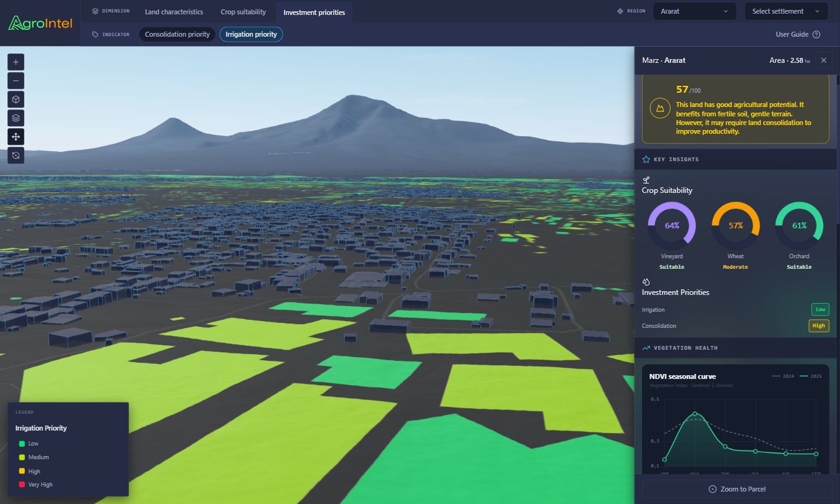This screenshot has width=840, height=504.
Task: Click 'Vegetation index · Sentinel-2 derived' subtitle
Action: click(x=691, y=385)
